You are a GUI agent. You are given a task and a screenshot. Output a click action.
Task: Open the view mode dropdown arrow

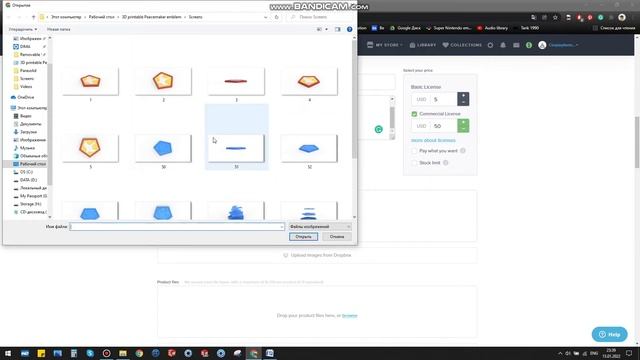[x=326, y=29]
